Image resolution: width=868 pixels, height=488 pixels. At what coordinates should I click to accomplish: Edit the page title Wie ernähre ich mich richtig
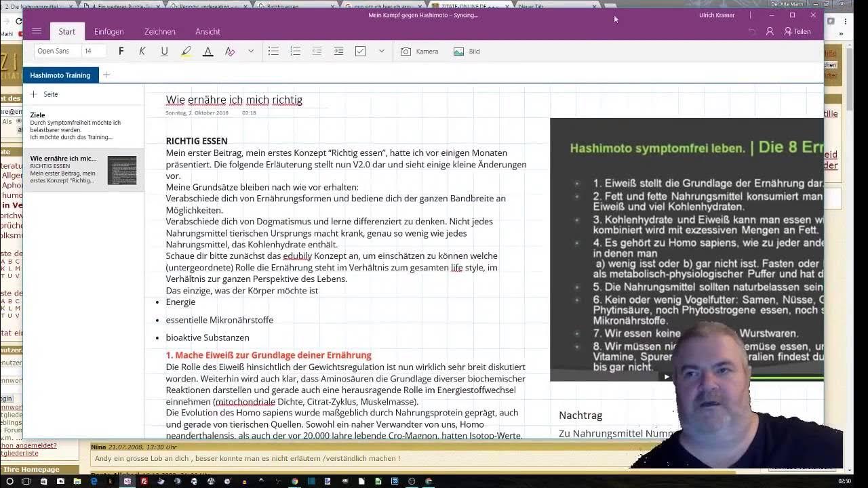234,100
